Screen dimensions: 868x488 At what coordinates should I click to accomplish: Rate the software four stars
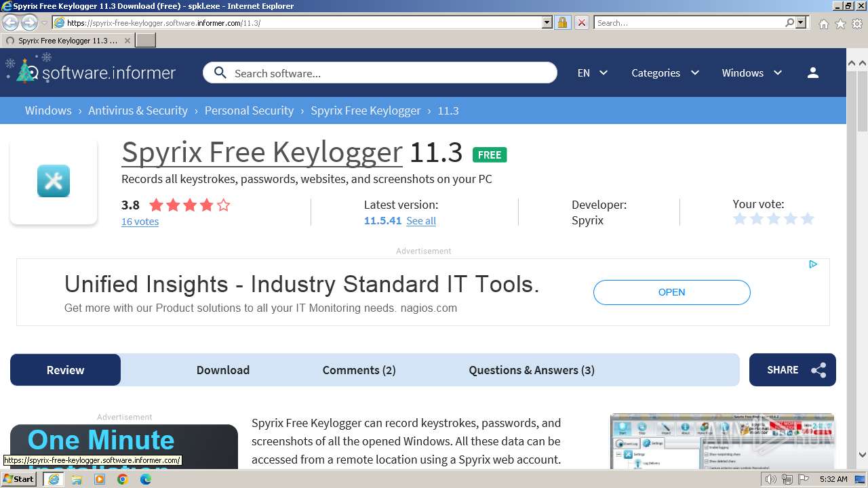point(791,219)
